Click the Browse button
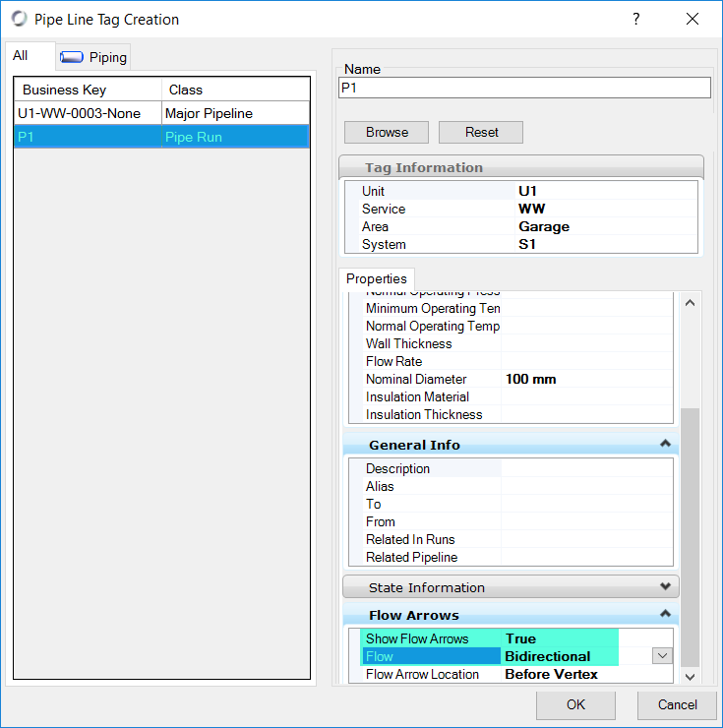723x728 pixels. point(387,132)
